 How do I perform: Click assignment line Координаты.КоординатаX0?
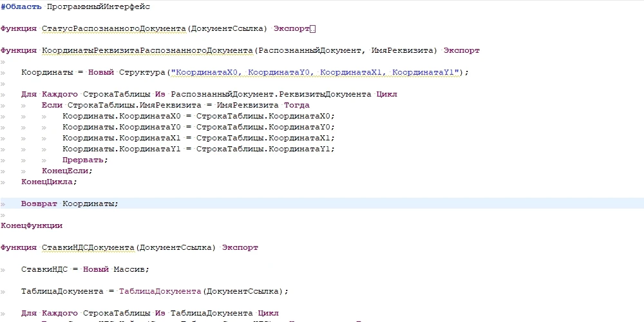point(199,116)
